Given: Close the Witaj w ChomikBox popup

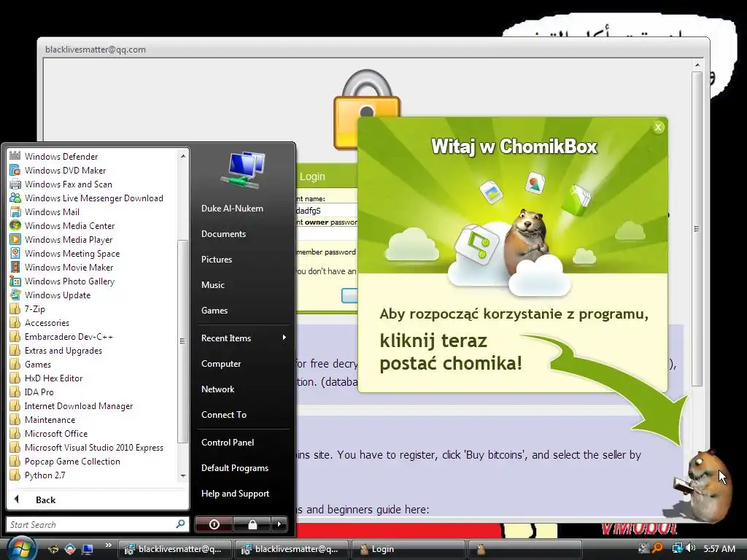Looking at the screenshot, I should (x=658, y=127).
